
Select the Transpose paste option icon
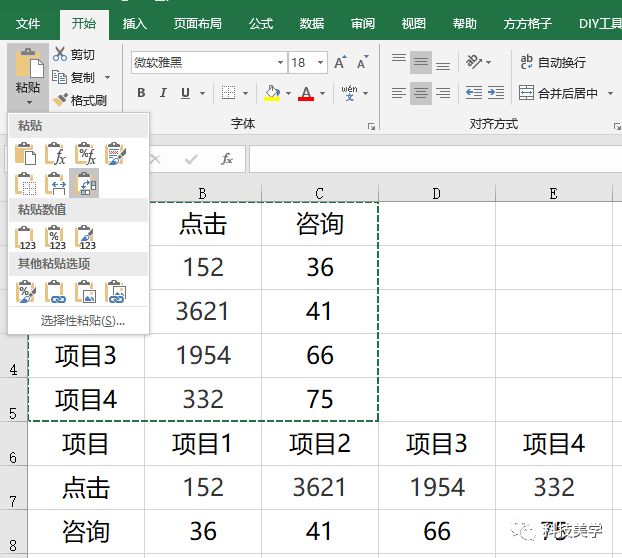point(85,183)
